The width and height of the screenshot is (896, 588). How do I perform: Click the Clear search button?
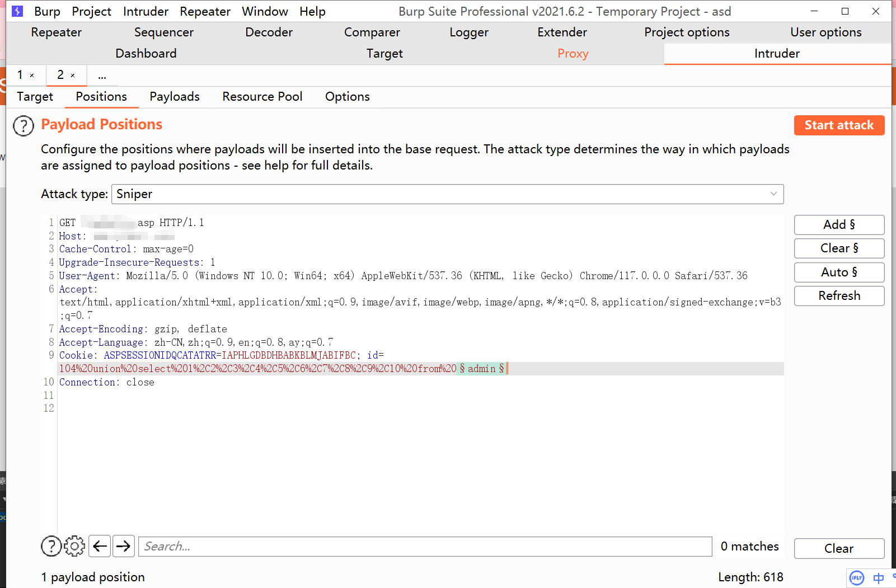coord(839,549)
